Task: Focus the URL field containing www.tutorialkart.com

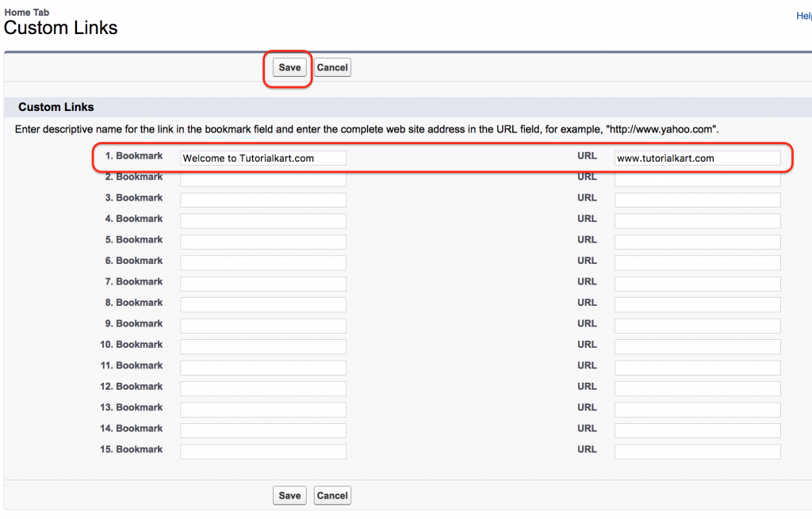Action: pyautogui.click(x=698, y=158)
